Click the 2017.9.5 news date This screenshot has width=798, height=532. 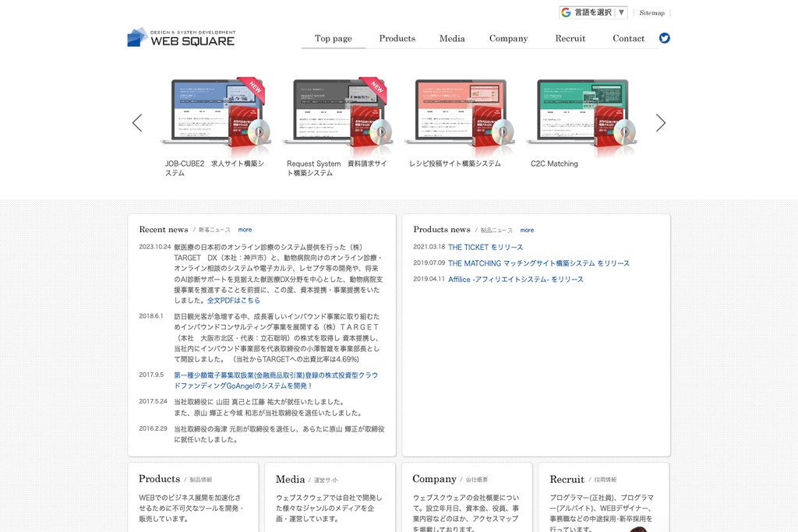(x=151, y=375)
